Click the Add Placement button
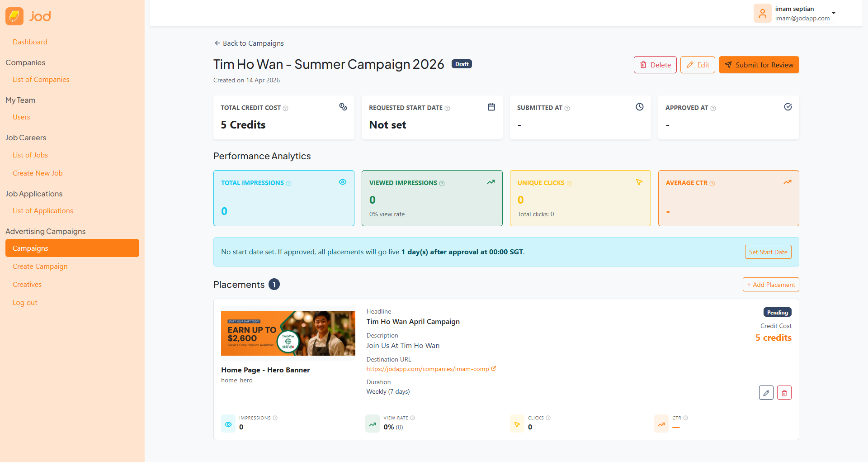This screenshot has width=868, height=462. (x=771, y=285)
